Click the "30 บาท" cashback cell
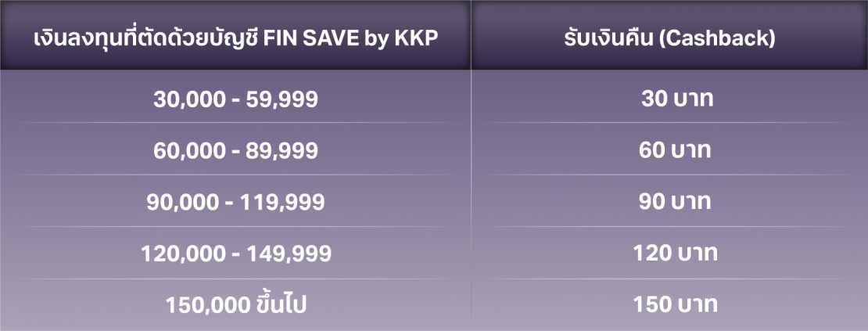Viewport: 868px width, 331px height. pos(676,99)
